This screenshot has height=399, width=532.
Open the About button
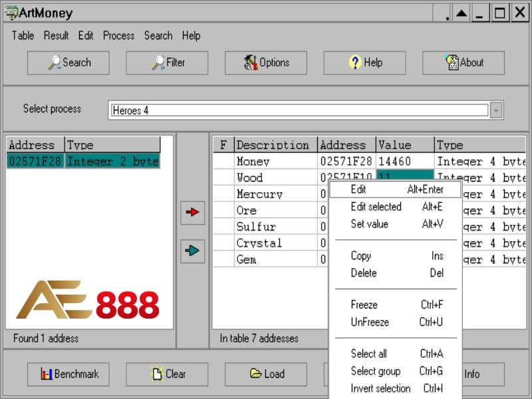tap(464, 63)
